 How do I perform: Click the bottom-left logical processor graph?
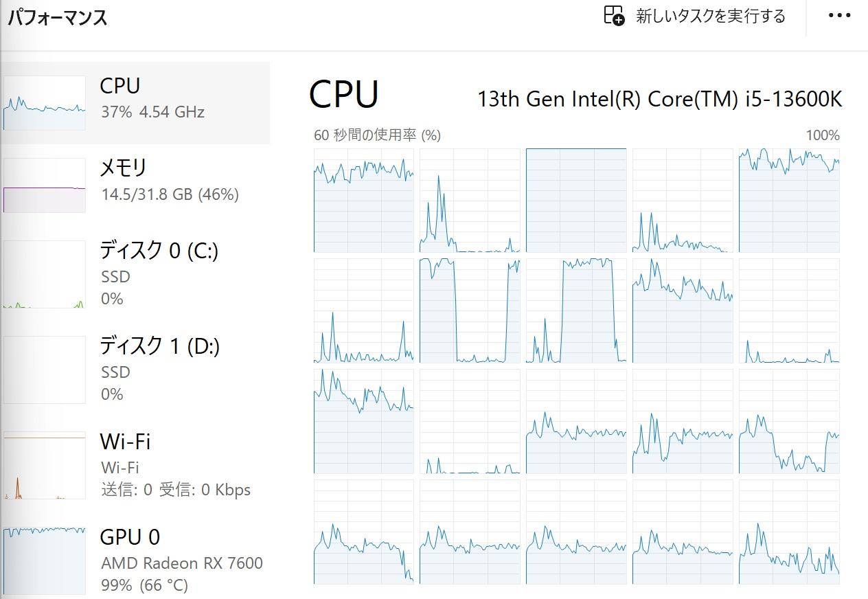tap(364, 532)
